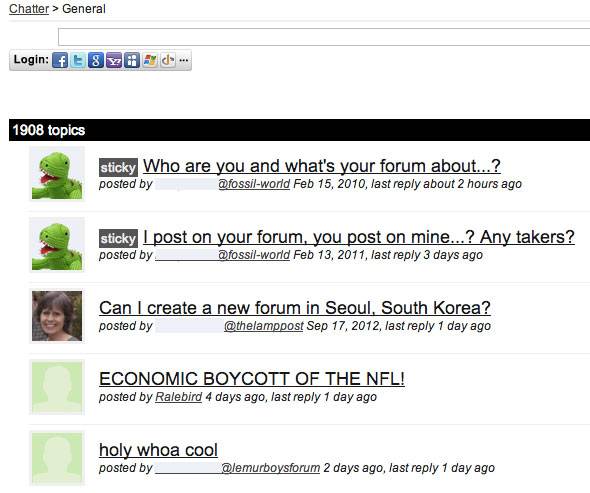Show more login providers (ellipsis)
Image resolution: width=590 pixels, height=493 pixels.
[184, 60]
